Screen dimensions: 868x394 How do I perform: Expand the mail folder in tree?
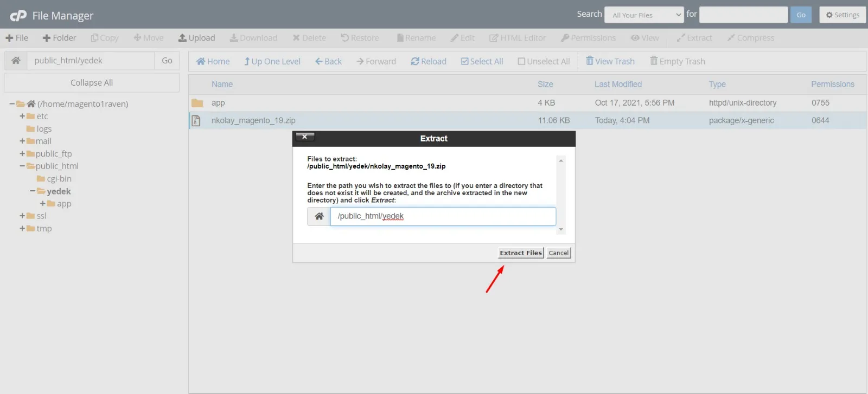pos(22,141)
